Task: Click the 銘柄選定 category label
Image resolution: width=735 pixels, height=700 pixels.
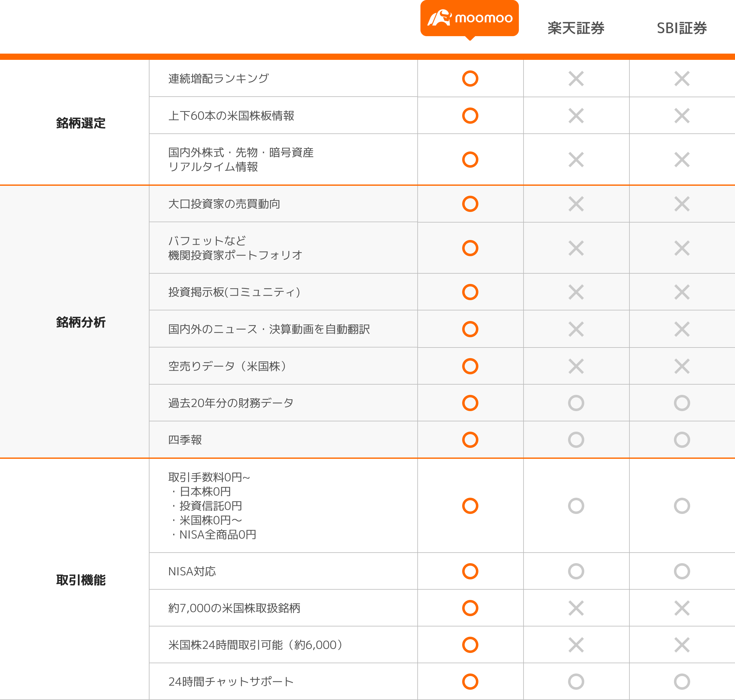Action: pyautogui.click(x=81, y=123)
